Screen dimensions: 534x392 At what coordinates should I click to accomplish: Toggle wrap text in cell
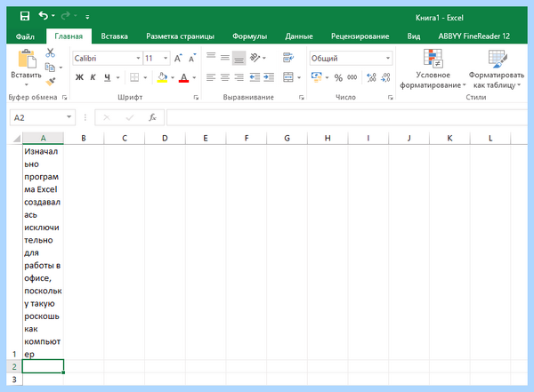click(x=288, y=58)
